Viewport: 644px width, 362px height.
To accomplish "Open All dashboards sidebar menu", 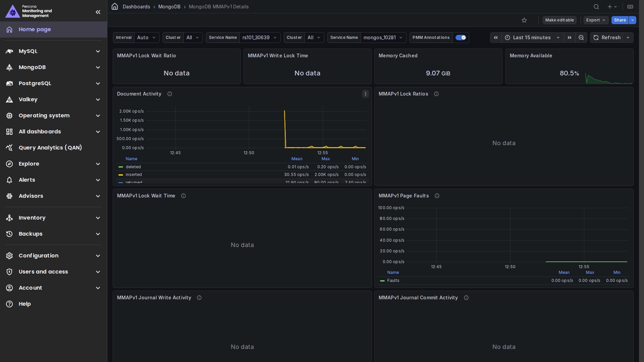I will pos(54,132).
